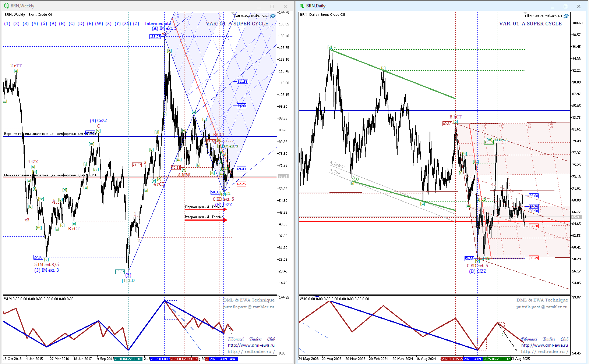Screen dimensions: 589x364
Task: Select the (A) wave label button
Action: click(x=53, y=24)
